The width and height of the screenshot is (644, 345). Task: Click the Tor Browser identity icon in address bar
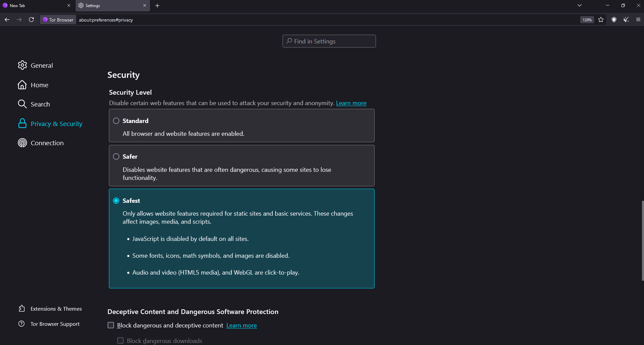tap(58, 20)
